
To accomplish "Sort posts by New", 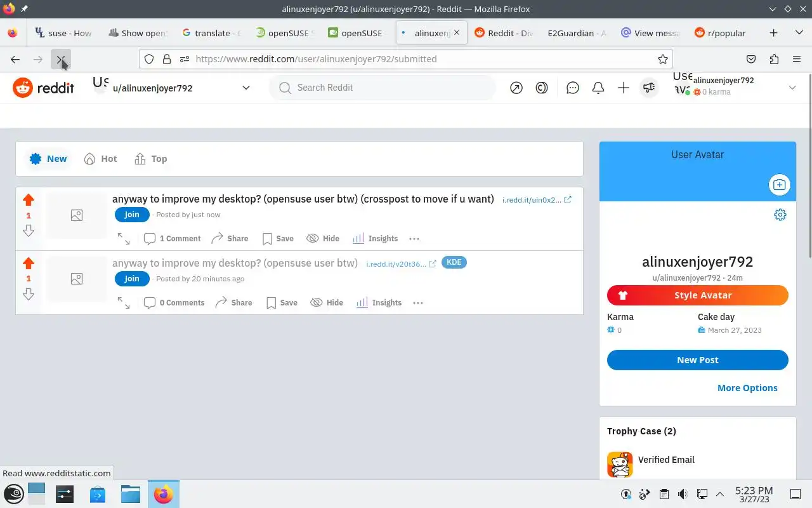I will point(48,159).
